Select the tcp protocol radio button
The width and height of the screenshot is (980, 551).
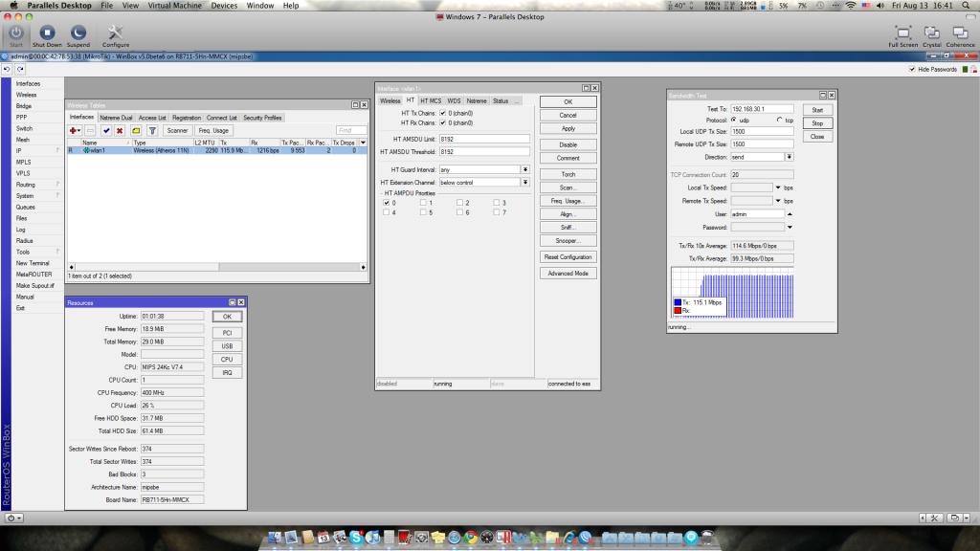[780, 120]
